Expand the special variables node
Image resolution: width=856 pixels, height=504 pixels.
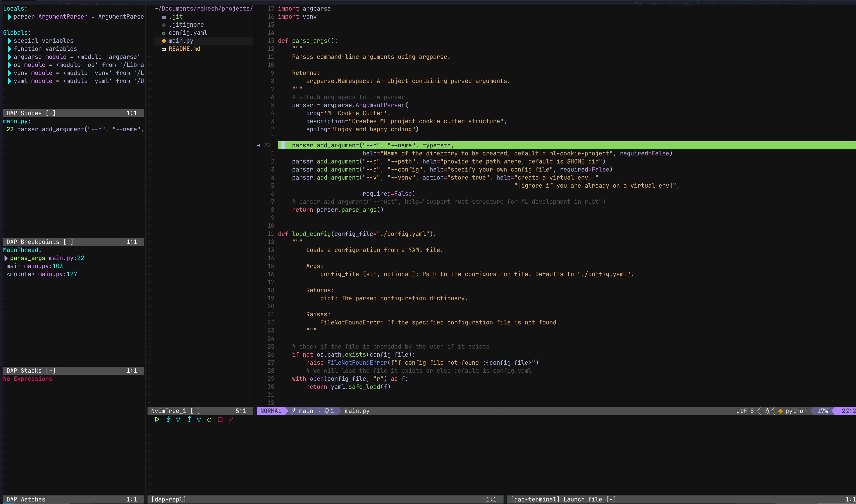click(x=10, y=41)
